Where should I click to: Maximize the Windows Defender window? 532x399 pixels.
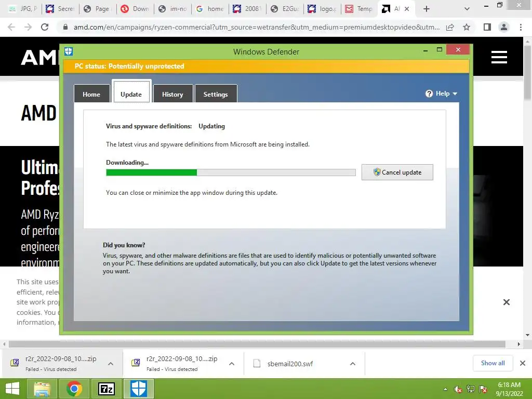(440, 50)
